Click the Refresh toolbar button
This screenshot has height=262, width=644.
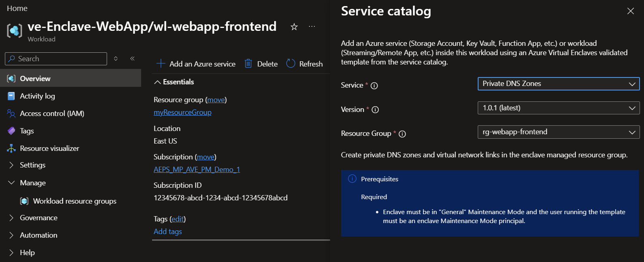[305, 64]
